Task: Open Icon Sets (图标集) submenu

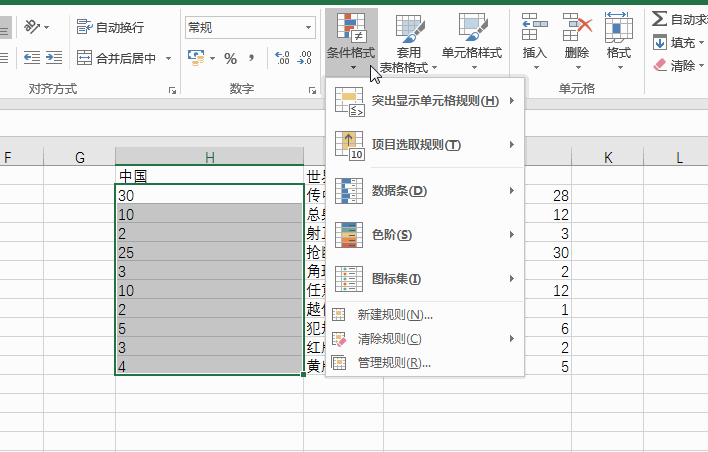Action: tap(425, 279)
